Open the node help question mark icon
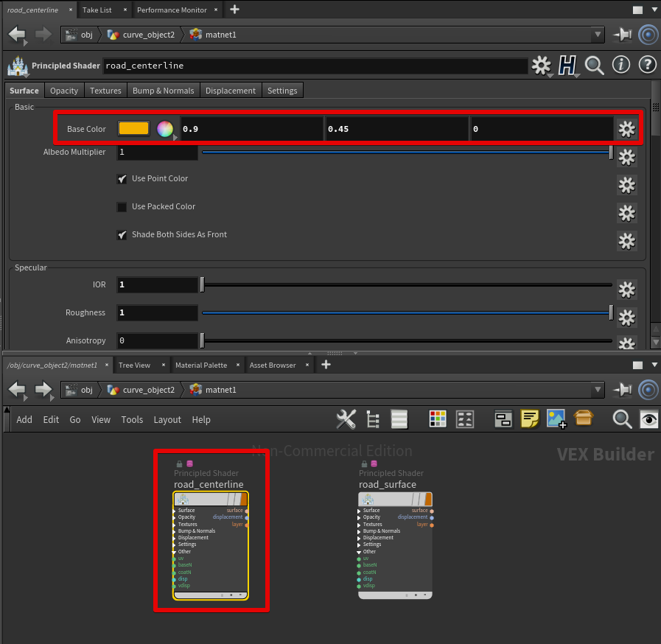661x644 pixels. pyautogui.click(x=648, y=65)
